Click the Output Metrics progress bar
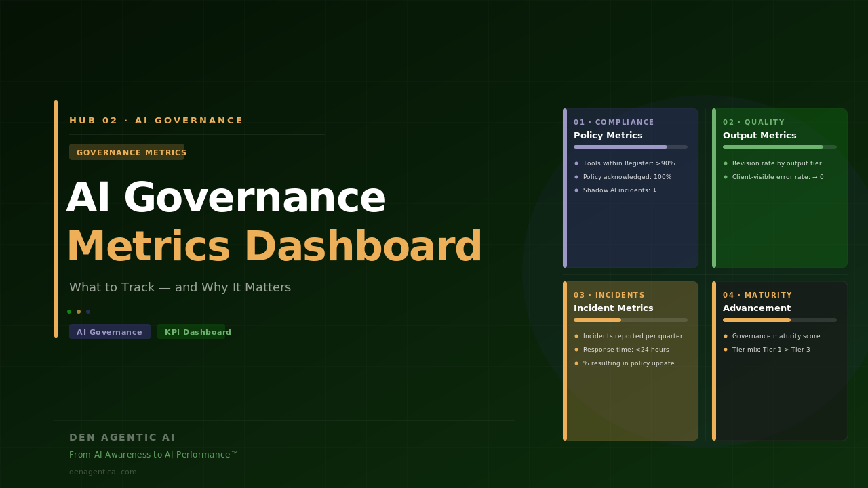 tap(780, 147)
